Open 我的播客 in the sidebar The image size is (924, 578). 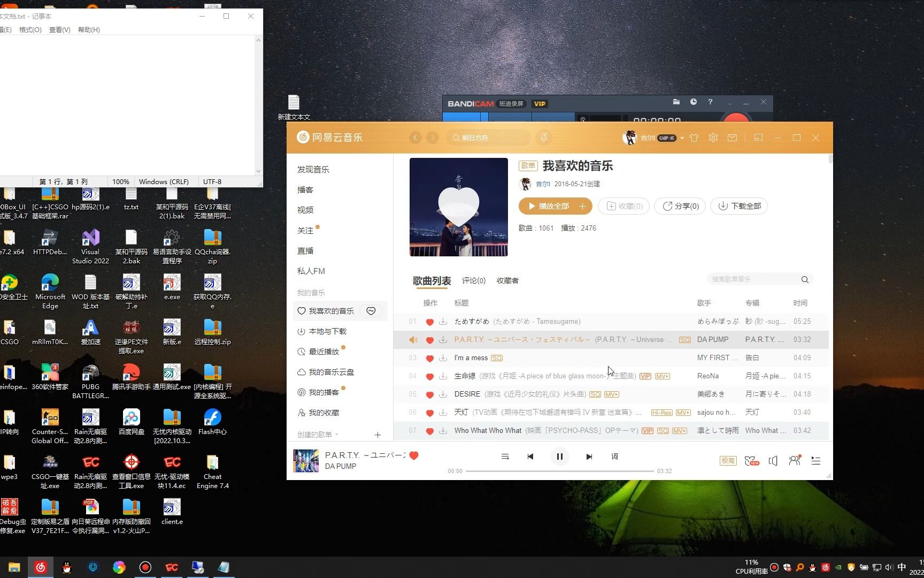coord(324,392)
